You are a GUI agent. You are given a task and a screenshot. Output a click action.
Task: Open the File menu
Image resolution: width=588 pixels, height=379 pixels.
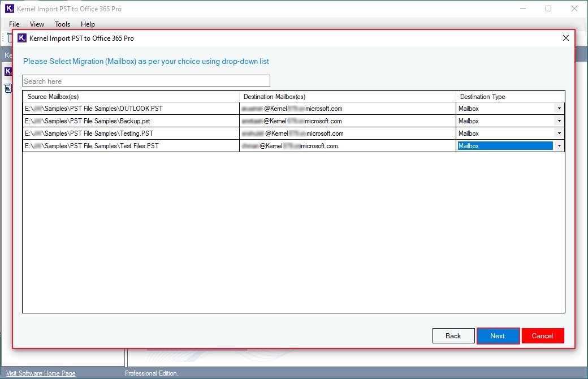click(x=14, y=24)
